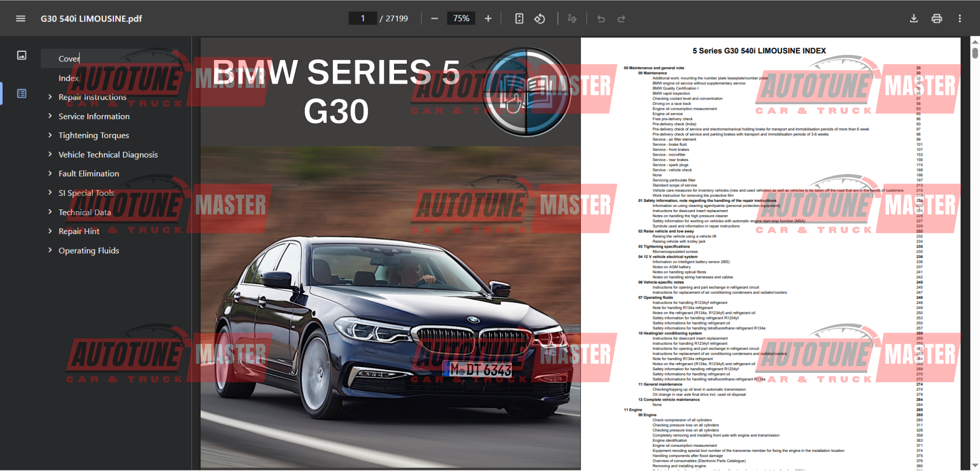Open the Index outline entry
Viewport: 980px width, 473px height.
[x=68, y=78]
